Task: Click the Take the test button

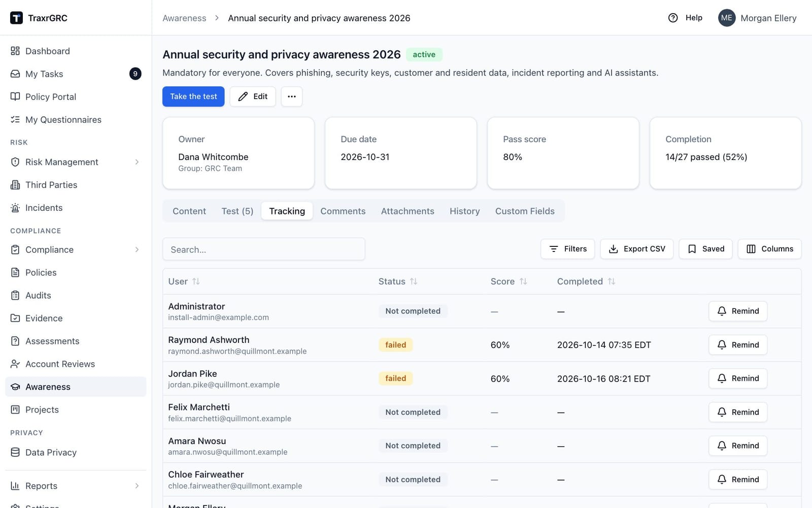Action: coord(193,97)
